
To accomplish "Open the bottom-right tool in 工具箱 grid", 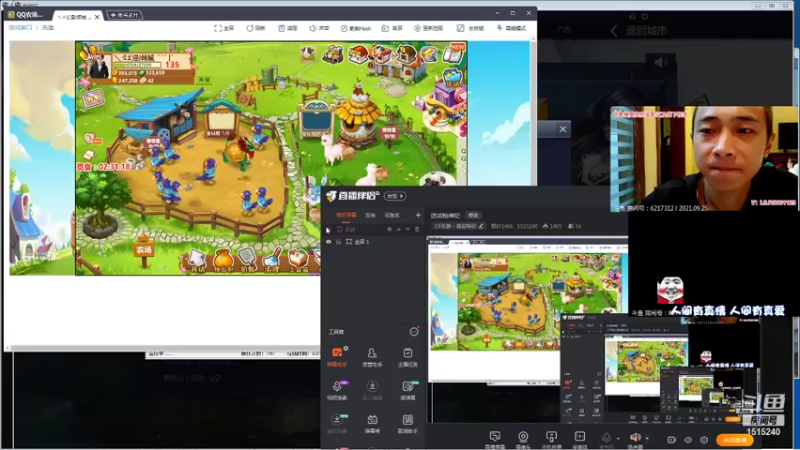I will click(407, 423).
